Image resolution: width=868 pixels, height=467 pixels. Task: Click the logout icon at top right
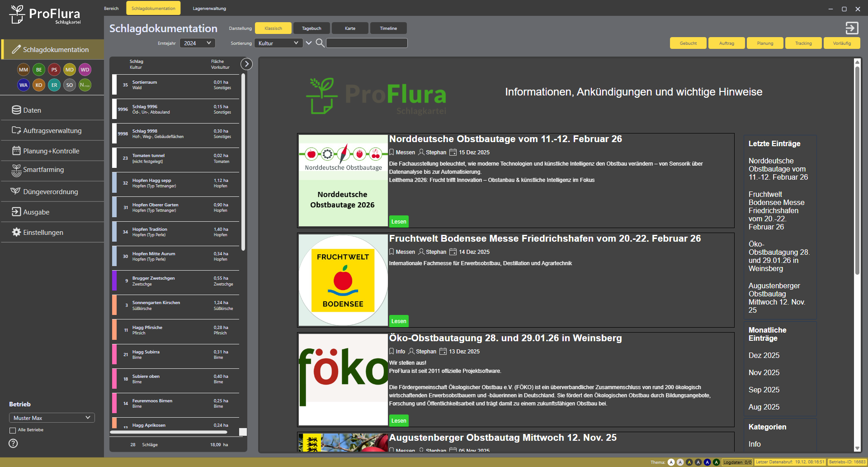[852, 28]
